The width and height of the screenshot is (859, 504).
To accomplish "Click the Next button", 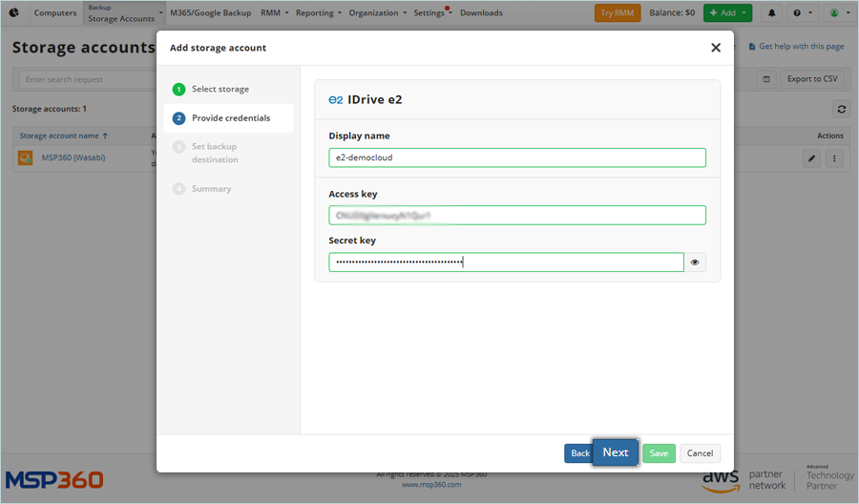I will pyautogui.click(x=616, y=452).
